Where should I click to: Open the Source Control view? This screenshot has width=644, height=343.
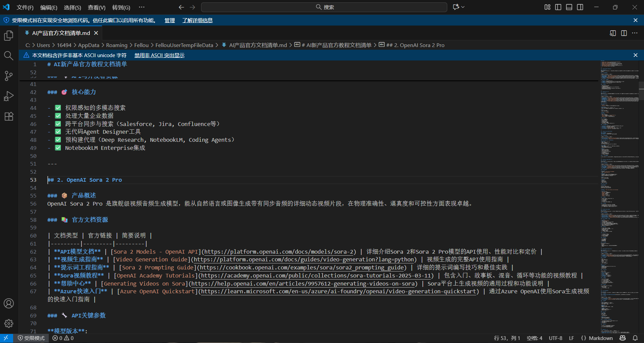[x=9, y=76]
